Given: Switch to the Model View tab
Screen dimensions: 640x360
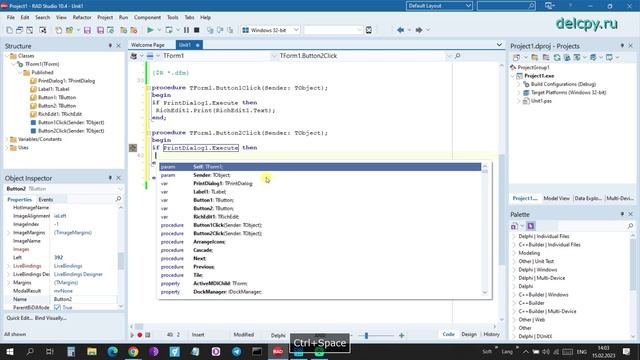Looking at the screenshot, I should [x=556, y=198].
